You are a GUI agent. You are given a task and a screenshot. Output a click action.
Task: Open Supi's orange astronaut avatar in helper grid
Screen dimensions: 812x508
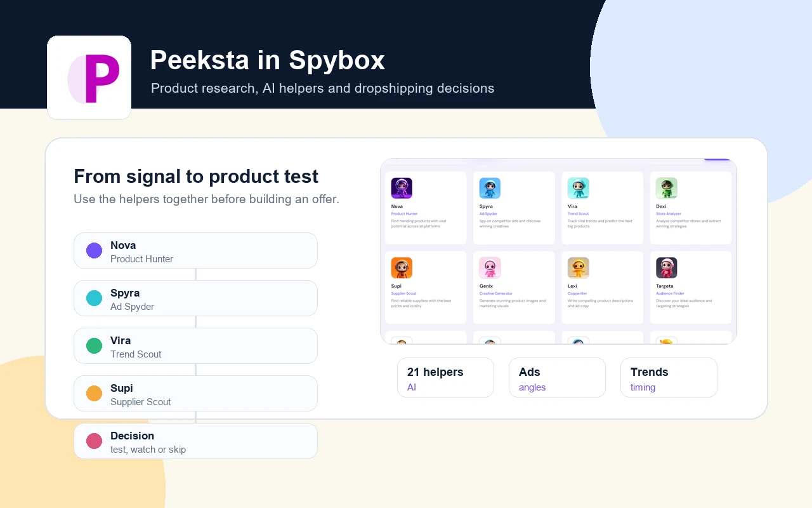click(402, 267)
